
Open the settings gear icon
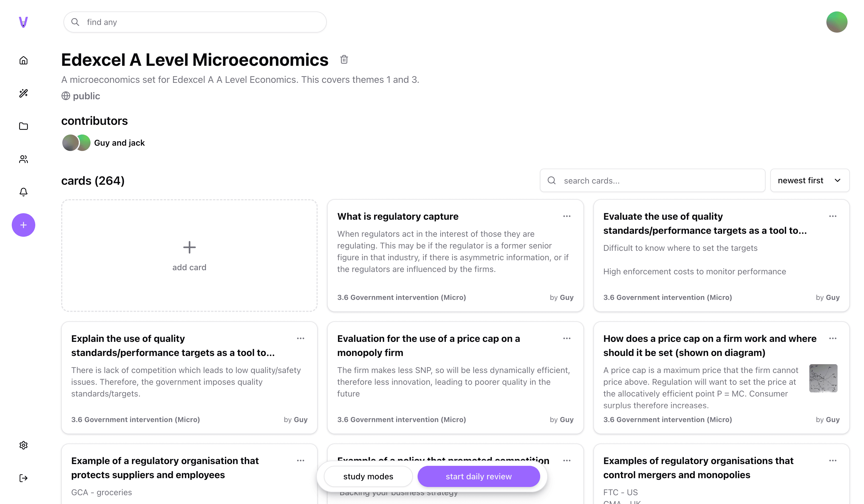[x=23, y=445]
